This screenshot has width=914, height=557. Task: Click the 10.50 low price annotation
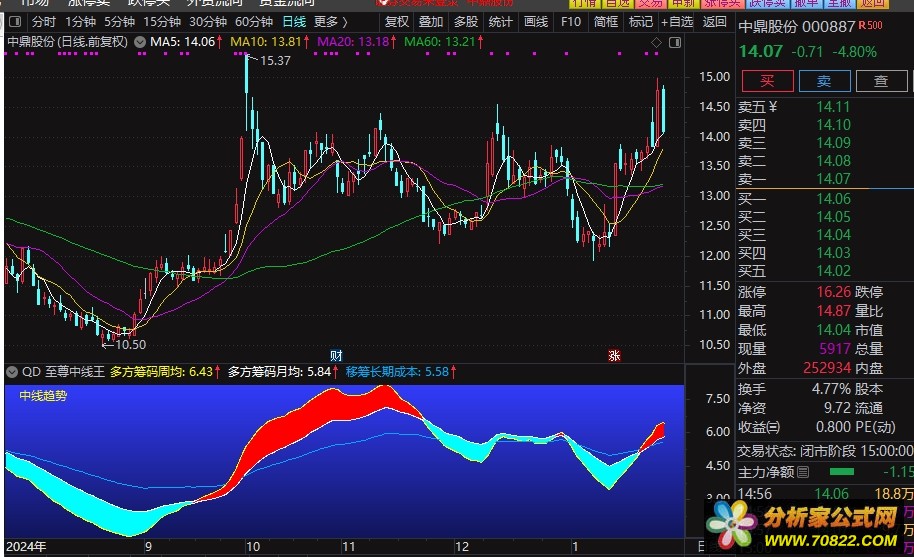(131, 345)
